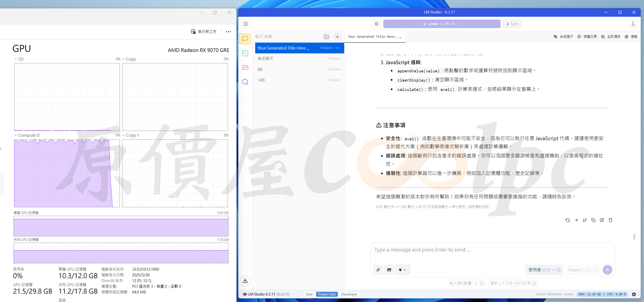Image resolution: width=644 pixels, height=302 pixels.
Task: Click the flask experiment icon at top right
Action: [x=633, y=24]
